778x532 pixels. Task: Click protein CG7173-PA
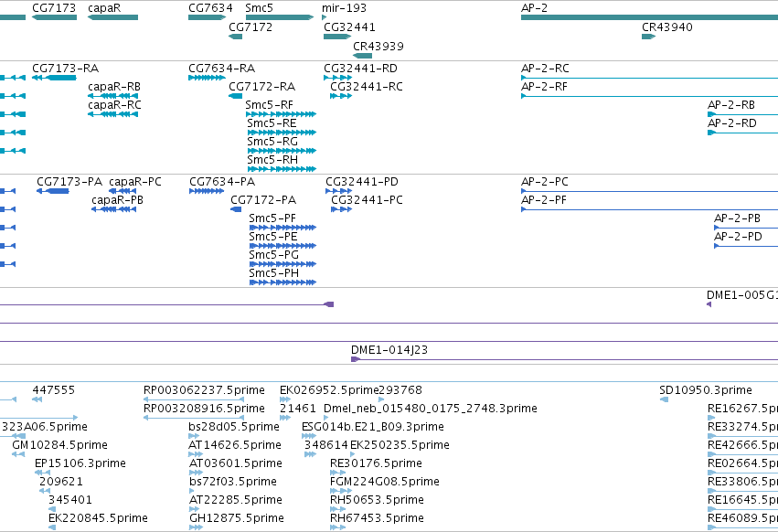point(53,191)
